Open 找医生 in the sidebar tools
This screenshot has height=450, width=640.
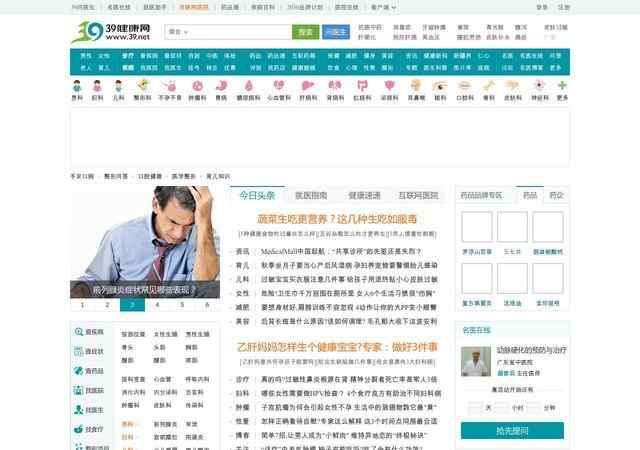[89, 410]
